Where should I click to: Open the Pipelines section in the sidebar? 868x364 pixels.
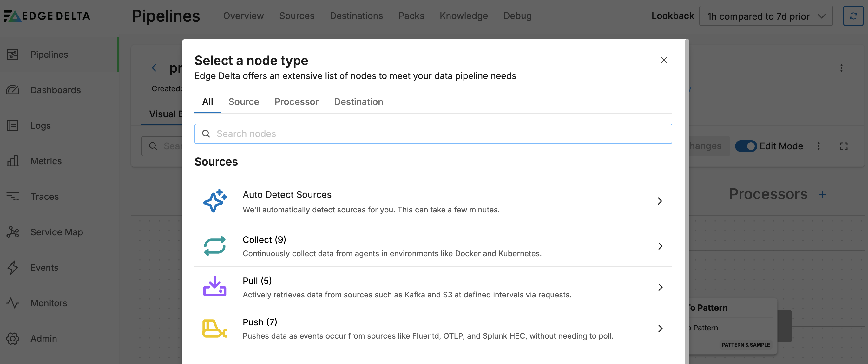49,54
